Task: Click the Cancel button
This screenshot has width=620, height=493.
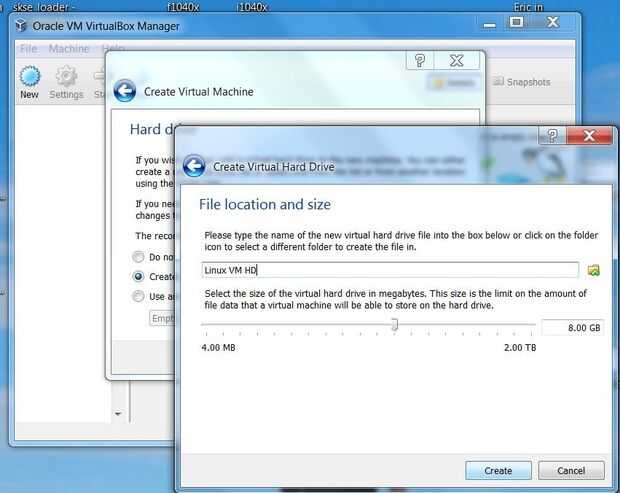Action: [571, 470]
